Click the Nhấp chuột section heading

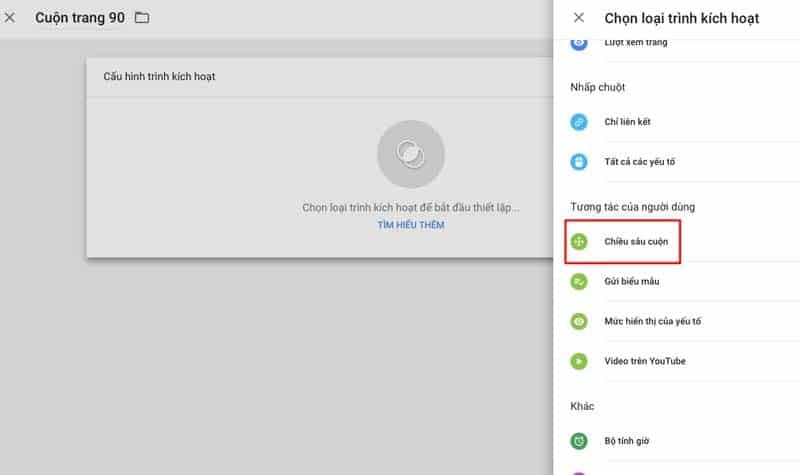tap(597, 87)
